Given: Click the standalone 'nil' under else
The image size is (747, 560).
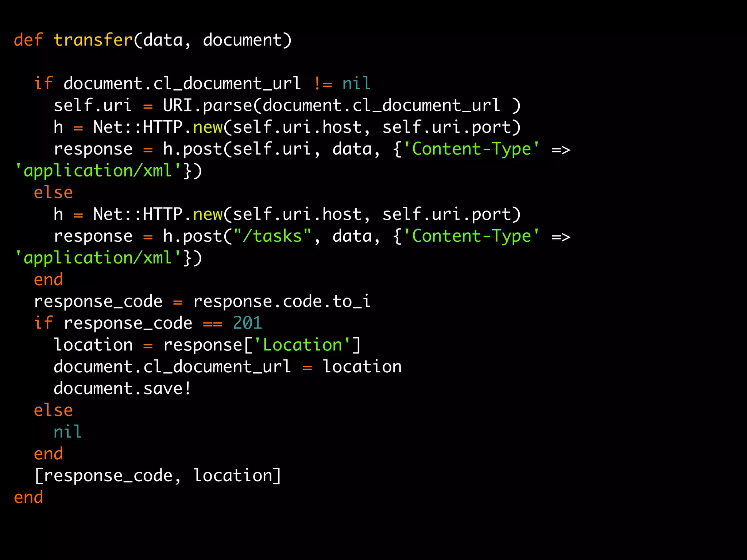Looking at the screenshot, I should (67, 432).
